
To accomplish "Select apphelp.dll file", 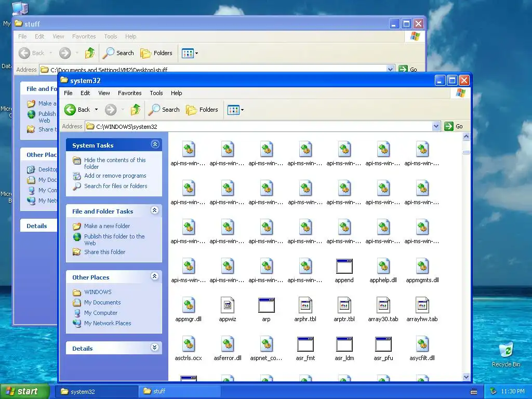I will (383, 271).
